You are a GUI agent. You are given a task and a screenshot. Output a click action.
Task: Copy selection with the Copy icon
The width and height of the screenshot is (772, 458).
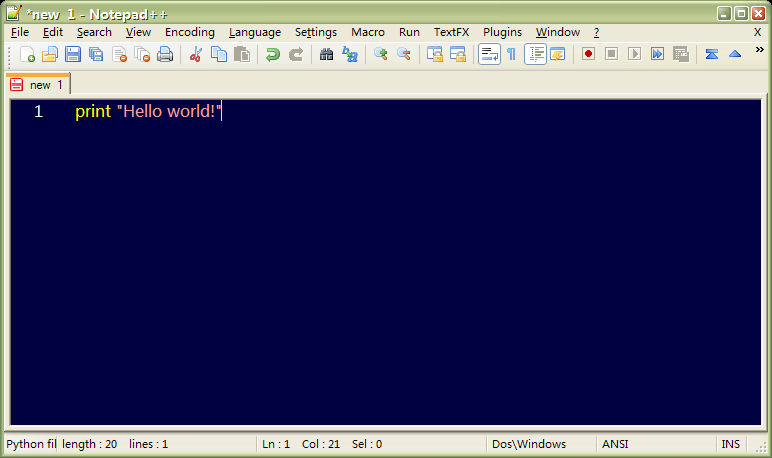219,54
